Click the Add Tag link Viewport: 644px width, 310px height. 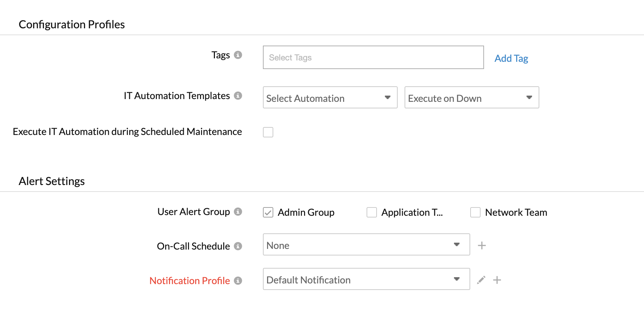pyautogui.click(x=511, y=58)
